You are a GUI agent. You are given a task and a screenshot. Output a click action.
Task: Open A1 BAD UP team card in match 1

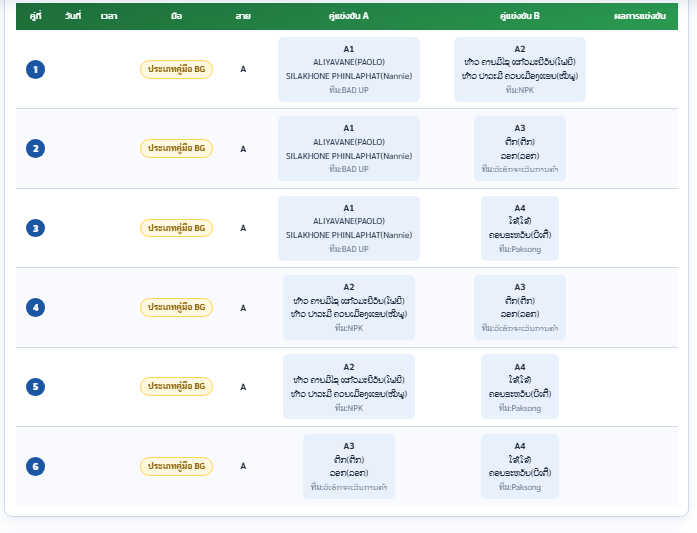pyautogui.click(x=349, y=69)
